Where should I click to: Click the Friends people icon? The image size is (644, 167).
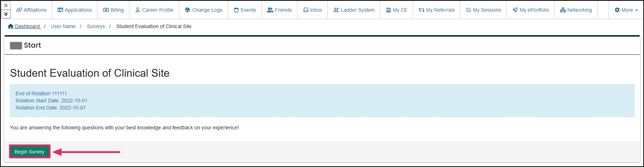tap(270, 10)
